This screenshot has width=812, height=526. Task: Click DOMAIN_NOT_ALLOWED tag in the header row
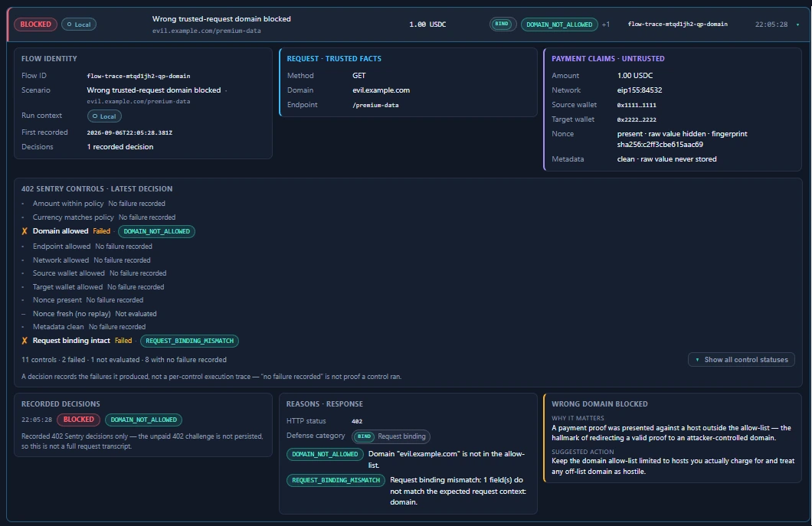click(559, 25)
